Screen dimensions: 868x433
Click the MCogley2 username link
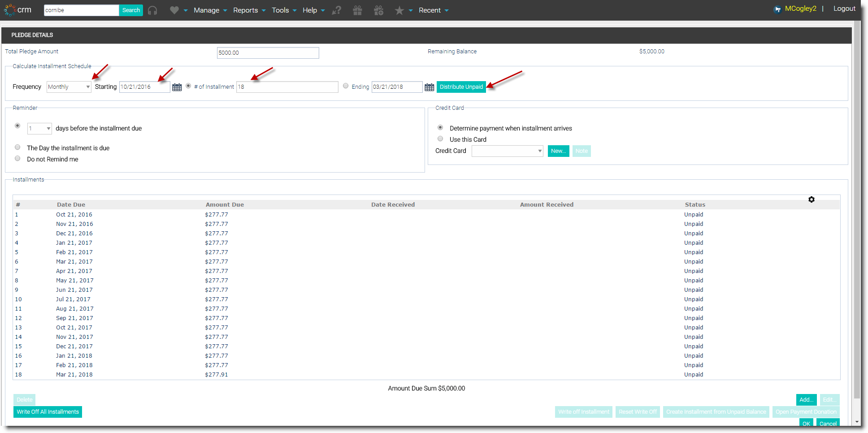800,9
